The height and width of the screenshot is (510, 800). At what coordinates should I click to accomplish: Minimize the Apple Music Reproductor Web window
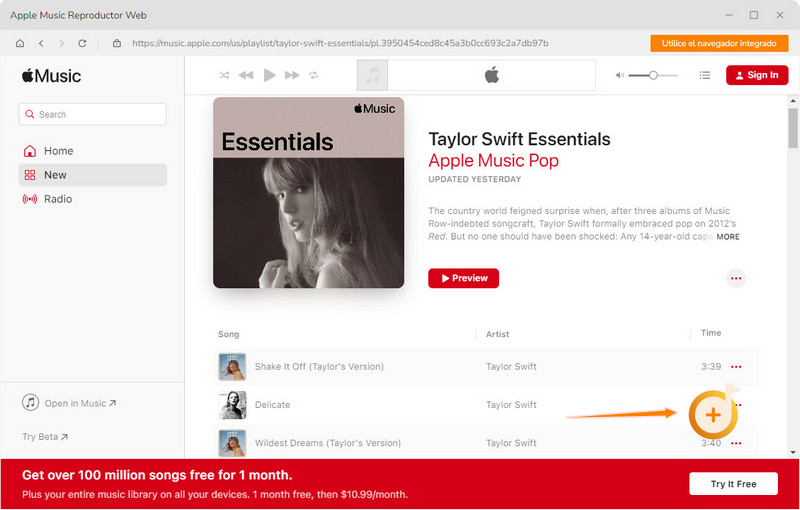click(728, 15)
